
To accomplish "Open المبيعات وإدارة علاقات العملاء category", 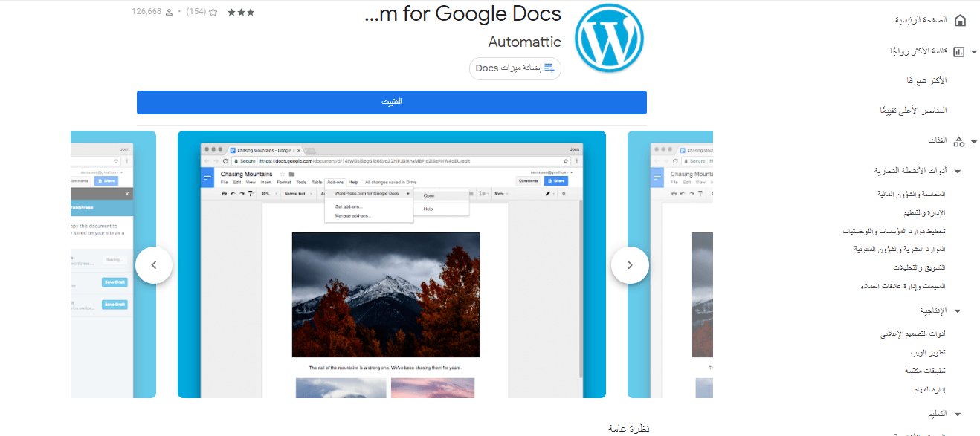I will 902,286.
